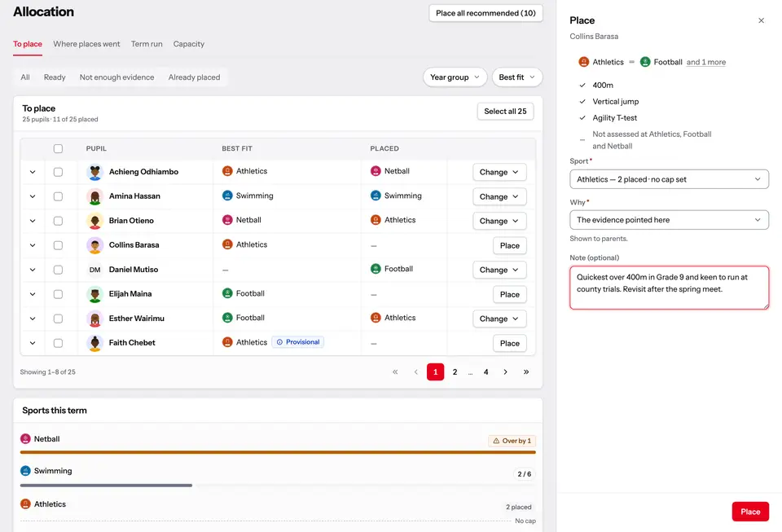782x532 pixels.
Task: Tick the checkbox for Achieng Odhiambo
Action: [x=59, y=172]
